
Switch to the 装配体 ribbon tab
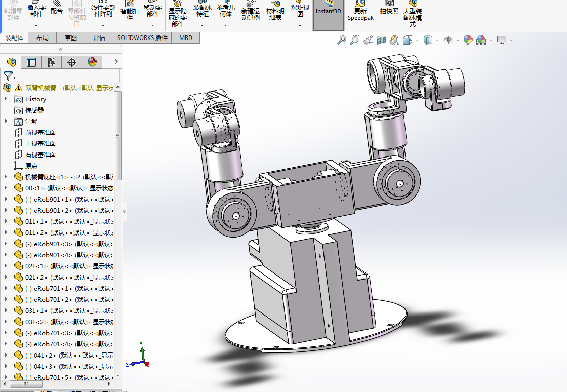tap(14, 37)
